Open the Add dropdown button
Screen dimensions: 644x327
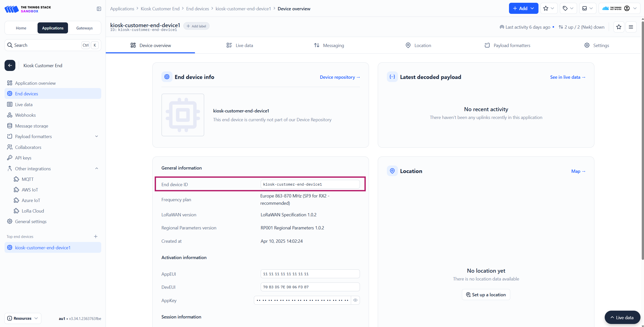[x=523, y=8]
